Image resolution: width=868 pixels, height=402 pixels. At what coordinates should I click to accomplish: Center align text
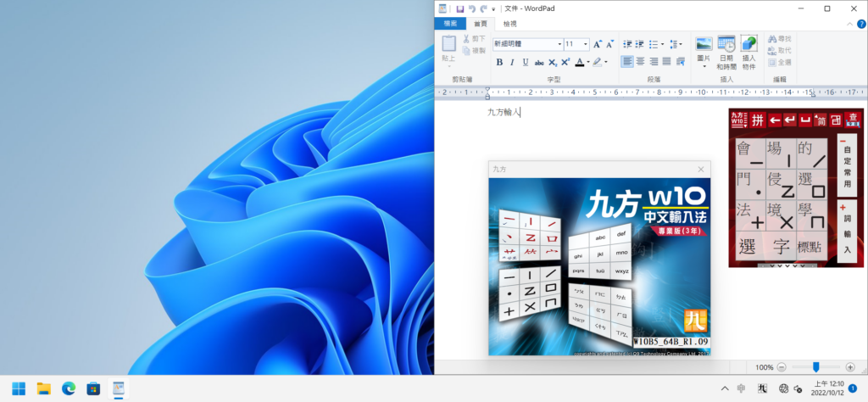(x=641, y=61)
